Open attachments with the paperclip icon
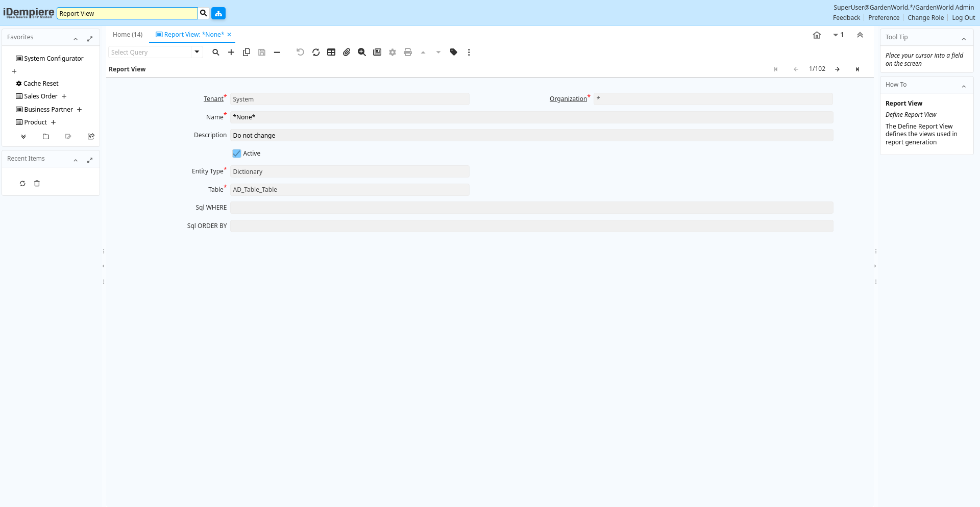The image size is (980, 507). coord(347,52)
